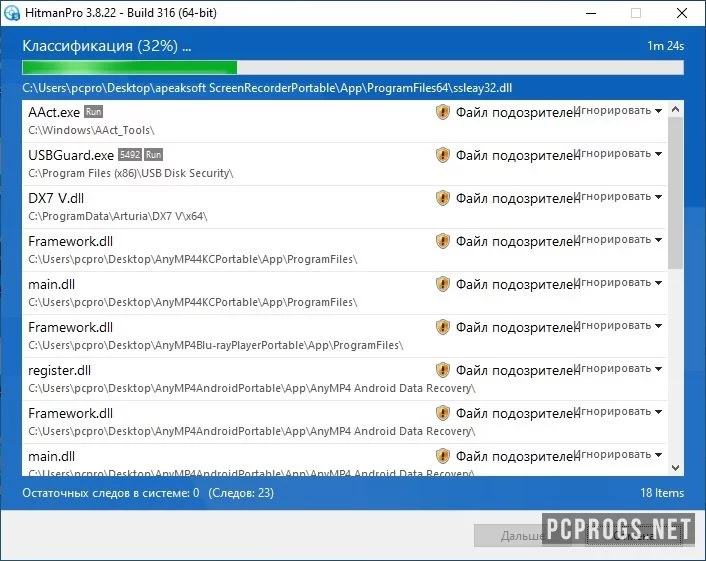Click the vertical scrollbar thumb in results list
The height and width of the screenshot is (561, 706).
[675, 193]
